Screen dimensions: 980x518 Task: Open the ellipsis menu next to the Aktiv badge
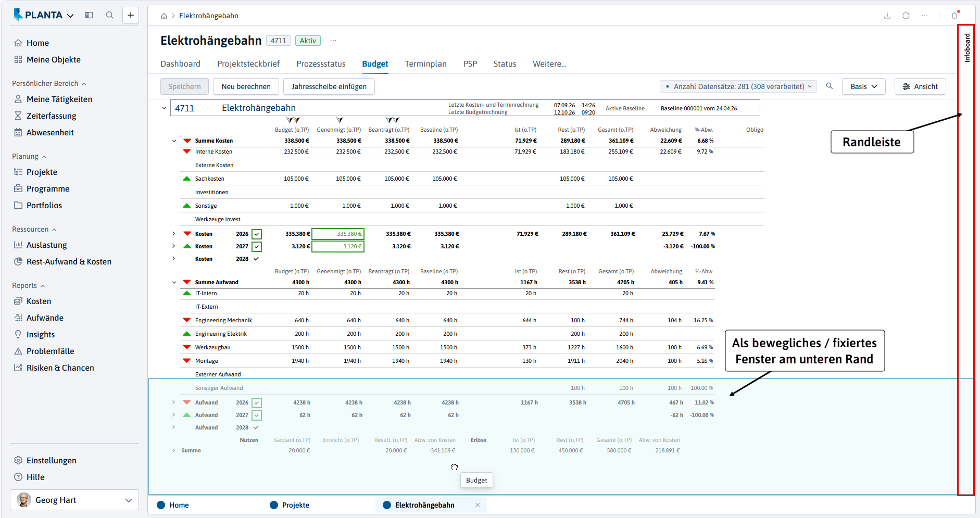(x=333, y=41)
